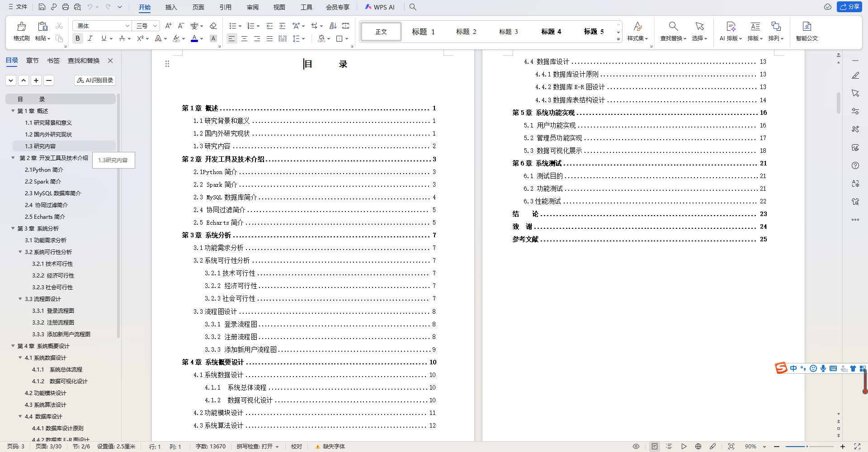Toggle character shading button
Image resolution: width=868 pixels, height=452 pixels.
pos(213,38)
